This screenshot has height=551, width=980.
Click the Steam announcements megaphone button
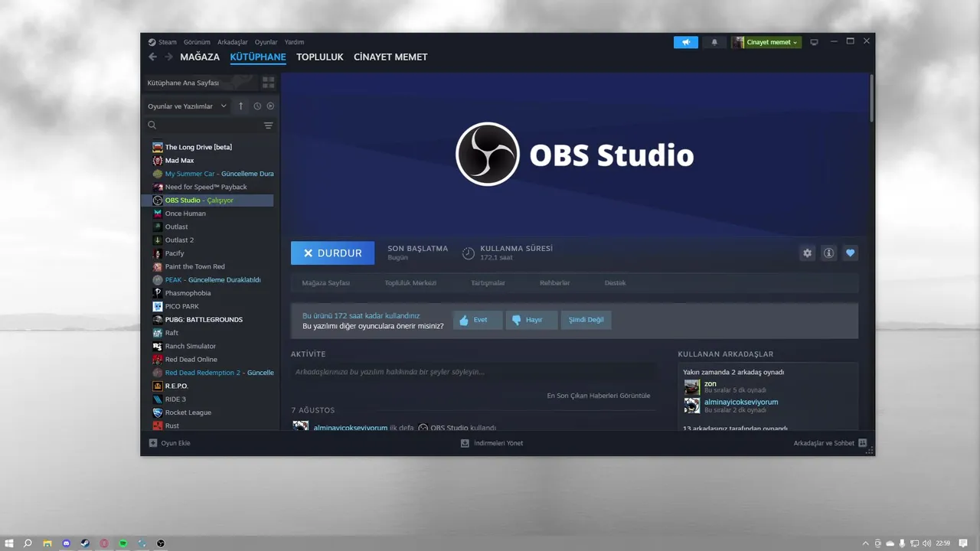(686, 42)
